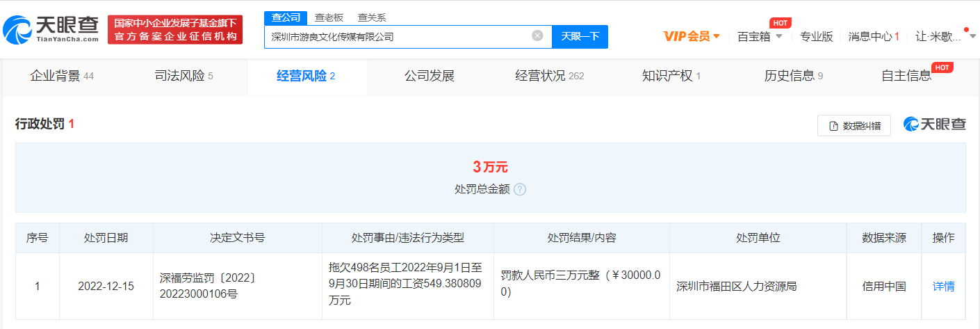
Task: Select the 查公司 search tab
Action: coord(286,17)
